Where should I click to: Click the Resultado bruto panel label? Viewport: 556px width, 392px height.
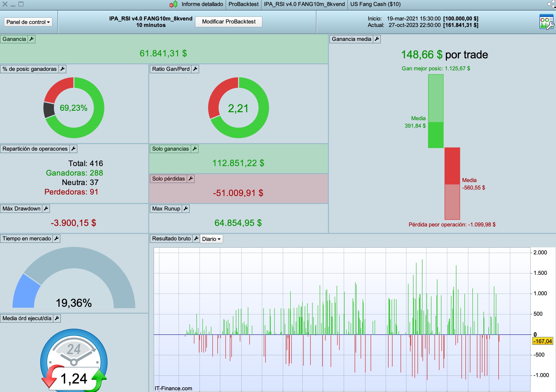(171, 239)
